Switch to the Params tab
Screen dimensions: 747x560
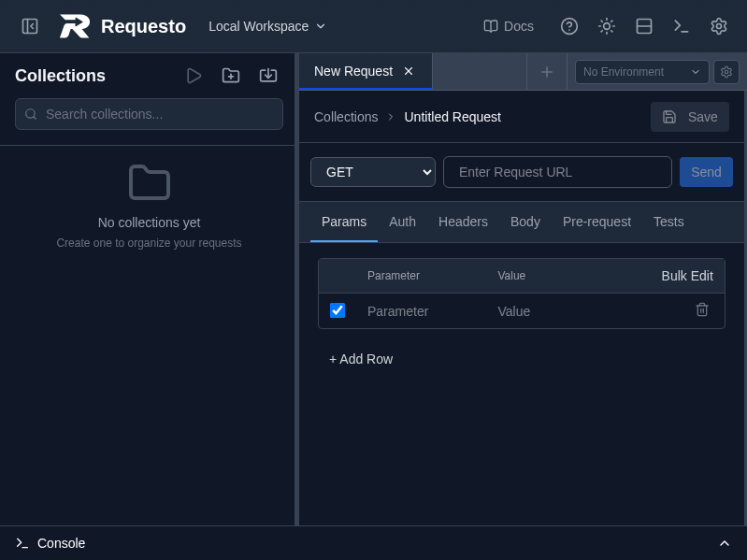tap(344, 222)
